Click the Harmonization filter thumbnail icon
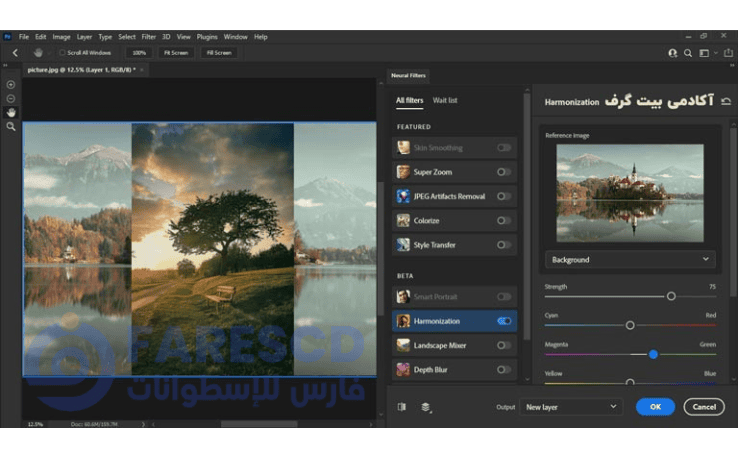 [x=403, y=321]
